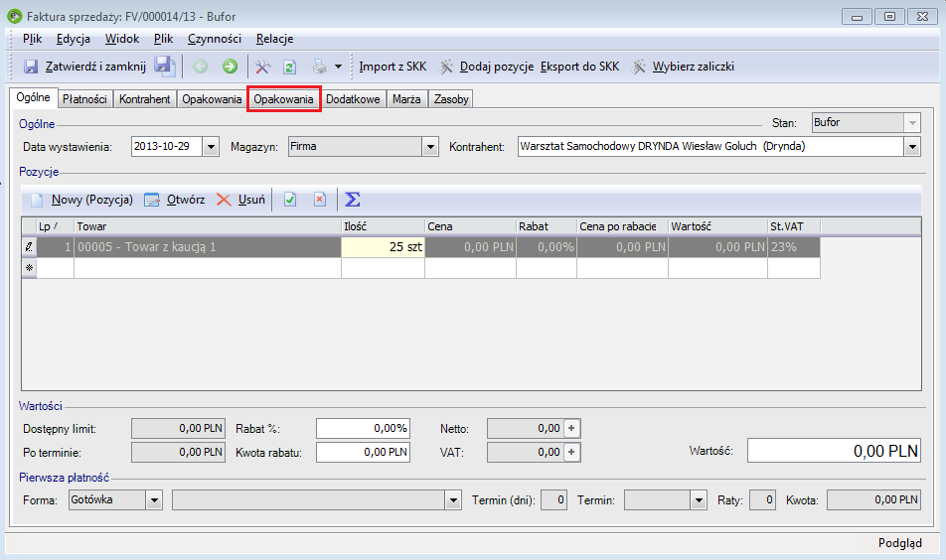
Task: Switch to the Zasoby tab
Action: coord(451,99)
